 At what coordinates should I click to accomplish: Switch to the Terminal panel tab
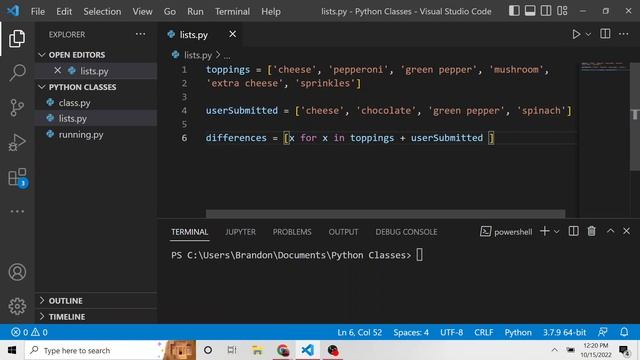pos(189,232)
